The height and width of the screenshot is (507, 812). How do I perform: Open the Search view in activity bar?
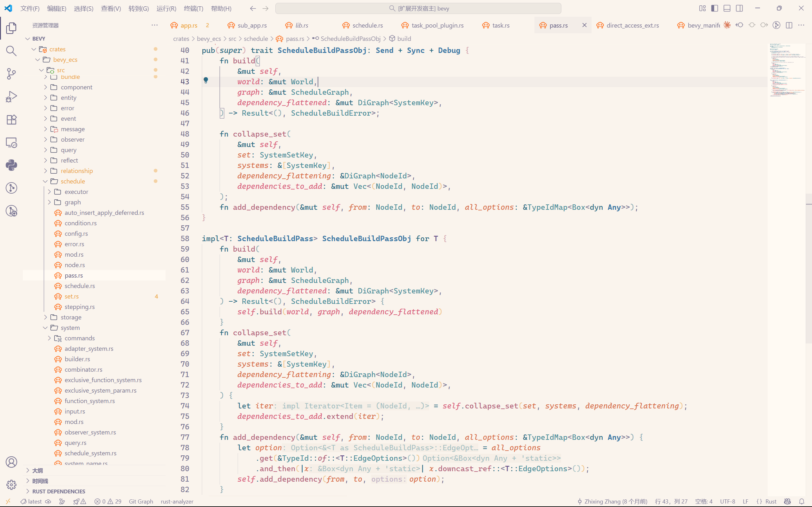(x=11, y=51)
